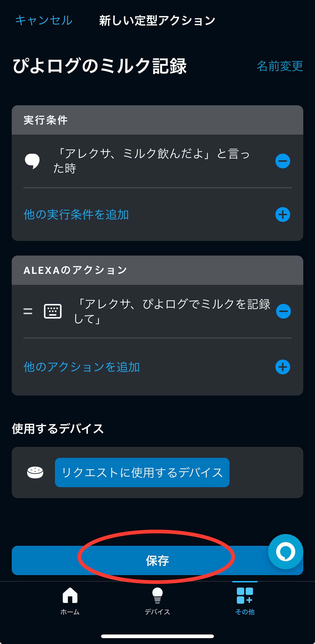Open the その他 tab
The image size is (315, 644).
pyautogui.click(x=245, y=601)
